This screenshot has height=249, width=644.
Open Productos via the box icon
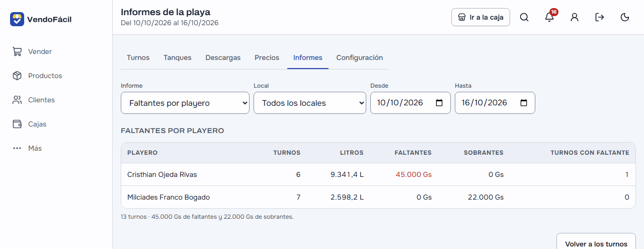pyautogui.click(x=17, y=76)
